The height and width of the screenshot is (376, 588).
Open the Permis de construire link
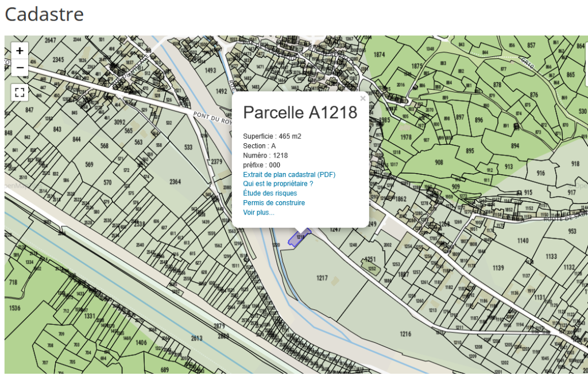coord(274,203)
